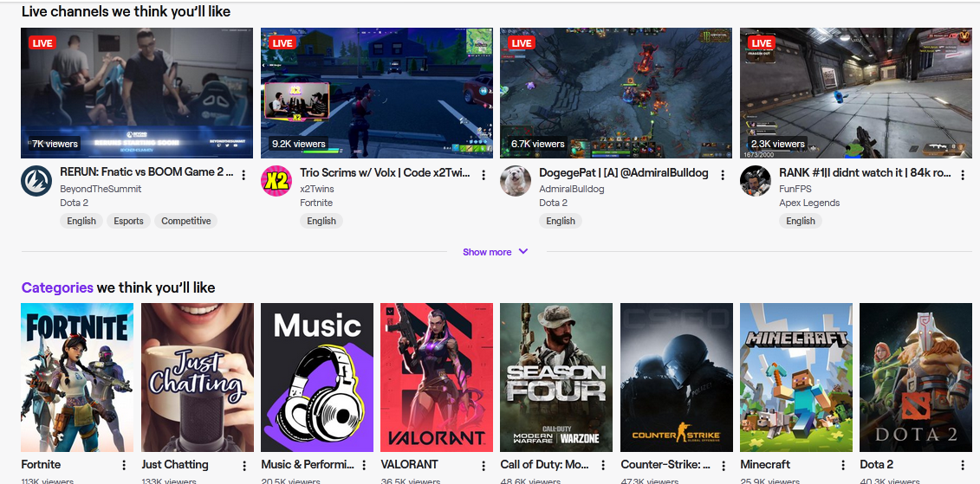Image resolution: width=980 pixels, height=484 pixels.
Task: Open the Music & Performi... category title
Action: coord(308,465)
